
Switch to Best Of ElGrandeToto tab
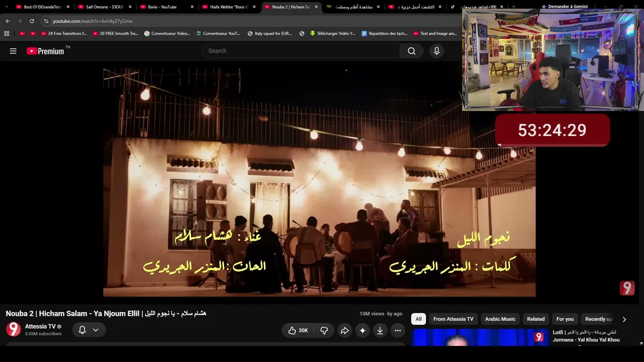[43, 7]
